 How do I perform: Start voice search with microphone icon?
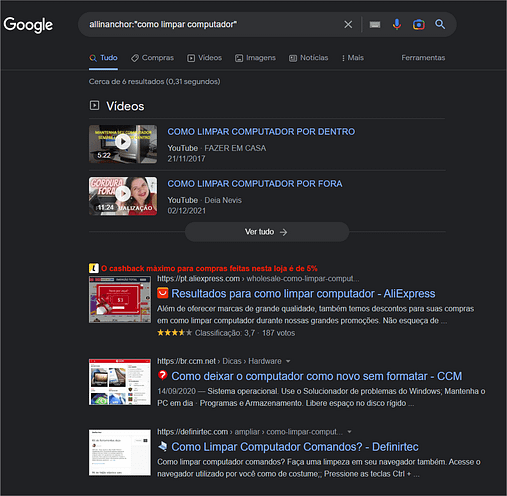[x=397, y=24]
